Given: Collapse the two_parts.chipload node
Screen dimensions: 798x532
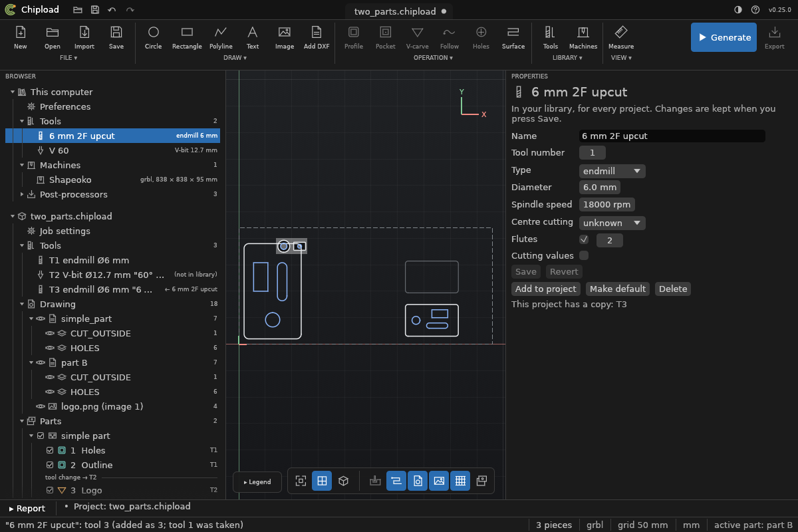Looking at the screenshot, I should [x=13, y=216].
